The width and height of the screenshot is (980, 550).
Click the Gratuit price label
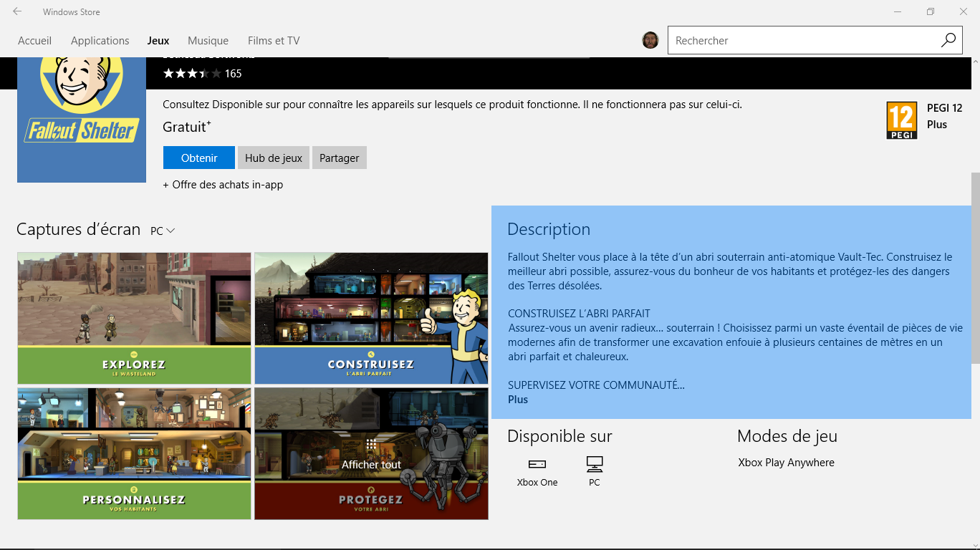tap(187, 127)
